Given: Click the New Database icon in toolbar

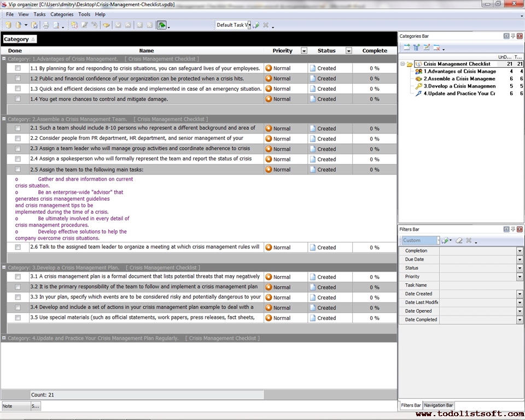Looking at the screenshot, I should 8,25.
